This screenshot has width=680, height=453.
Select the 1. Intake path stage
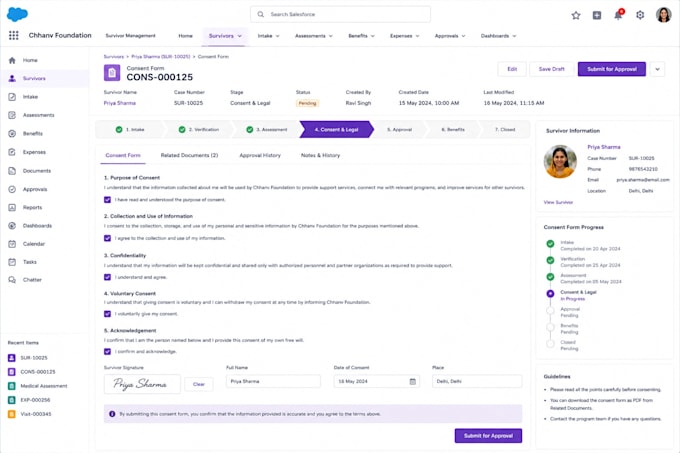(x=130, y=130)
